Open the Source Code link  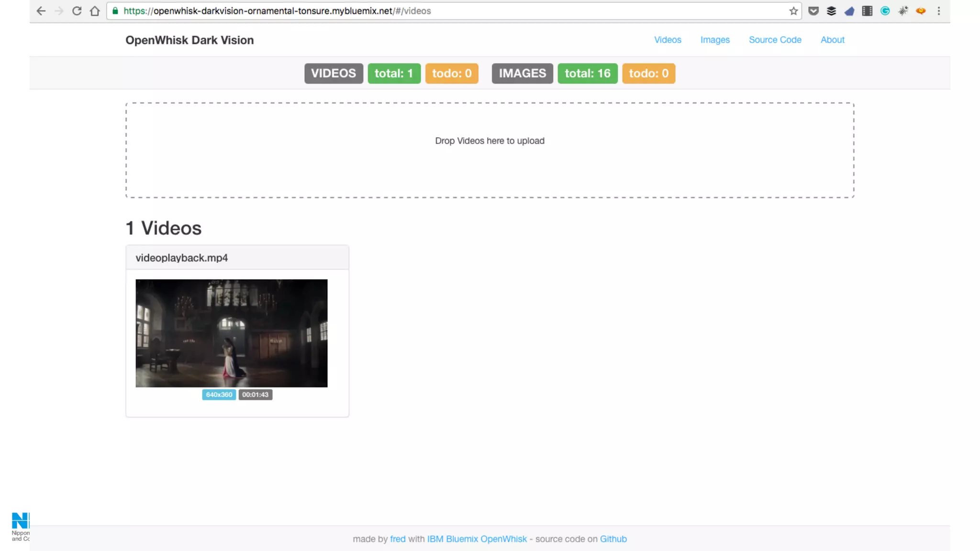tap(775, 40)
